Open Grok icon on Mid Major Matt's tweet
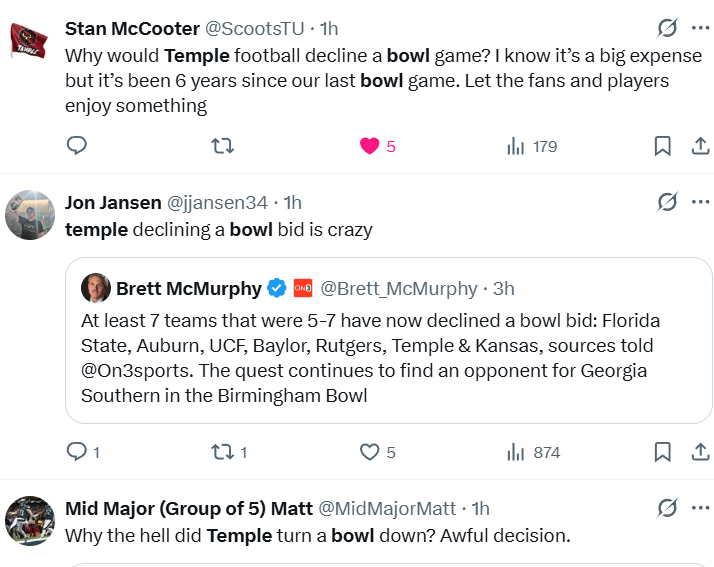Viewport: 714px width, 567px height. 667,508
